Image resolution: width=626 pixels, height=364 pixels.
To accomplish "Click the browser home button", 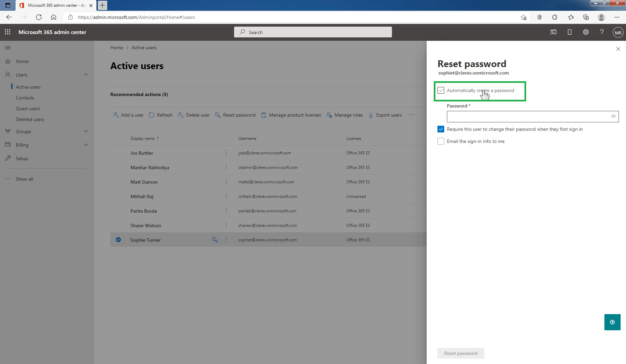I will click(x=54, y=17).
